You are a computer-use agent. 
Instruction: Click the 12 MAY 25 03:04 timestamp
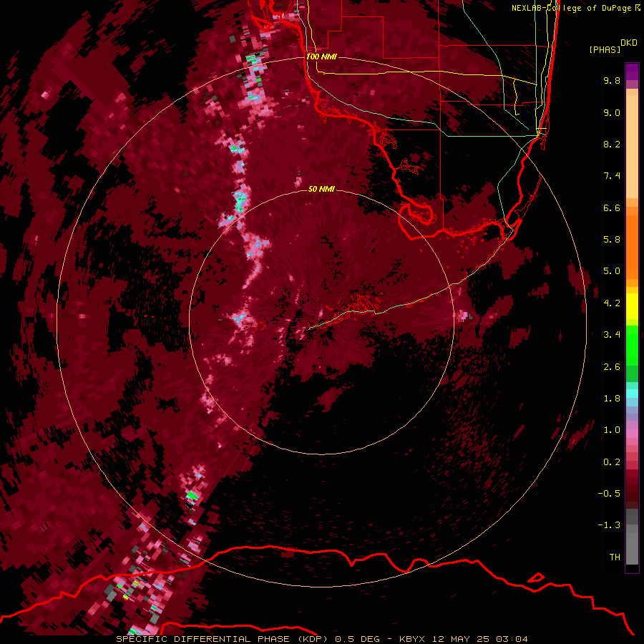479,639
